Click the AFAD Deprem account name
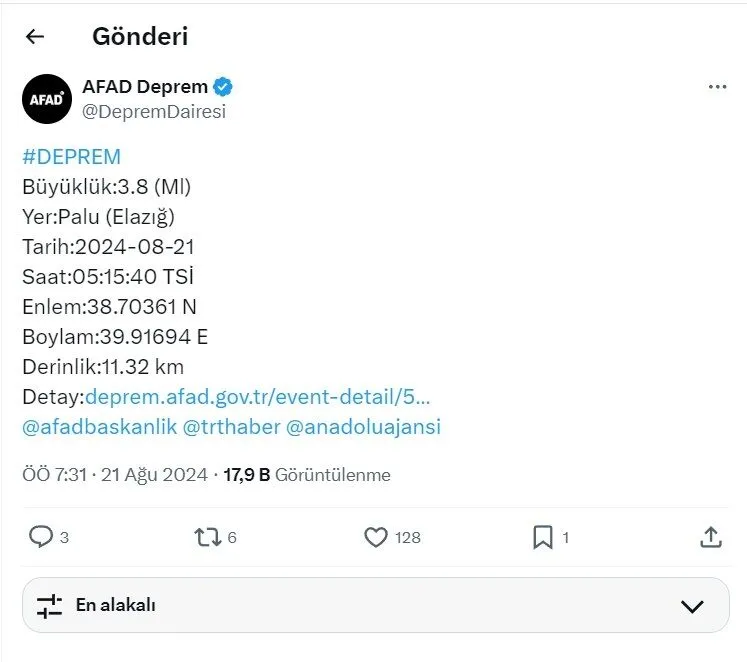The width and height of the screenshot is (747, 662). coord(145,87)
